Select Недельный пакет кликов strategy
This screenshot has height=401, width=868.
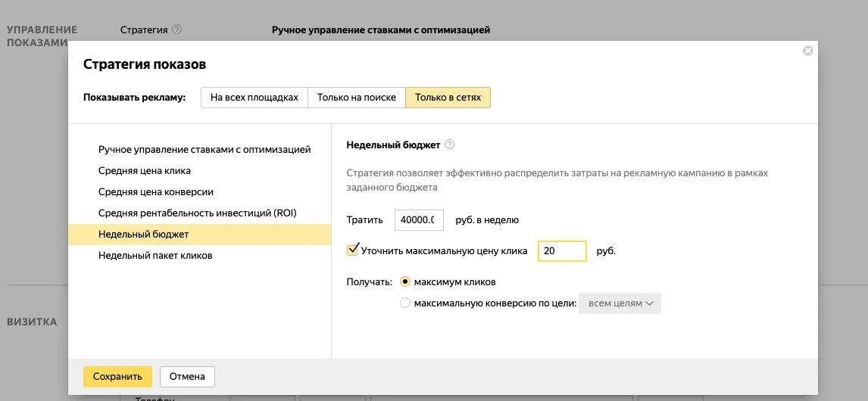[155, 256]
